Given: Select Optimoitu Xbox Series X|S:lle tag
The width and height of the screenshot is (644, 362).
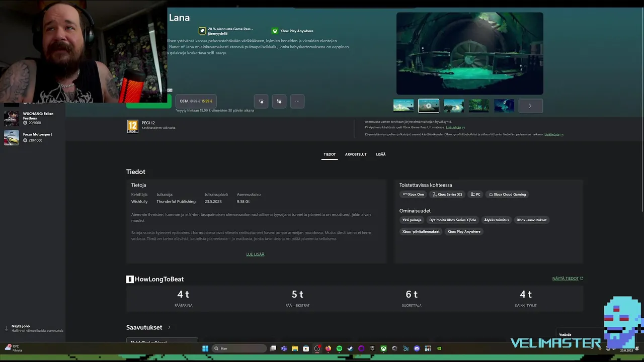Looking at the screenshot, I should pyautogui.click(x=452, y=220).
